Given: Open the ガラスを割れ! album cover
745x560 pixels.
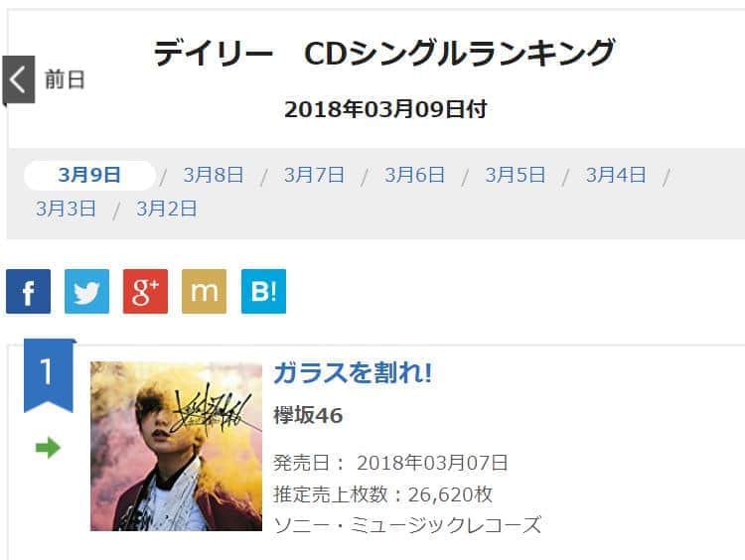Looking at the screenshot, I should [176, 447].
